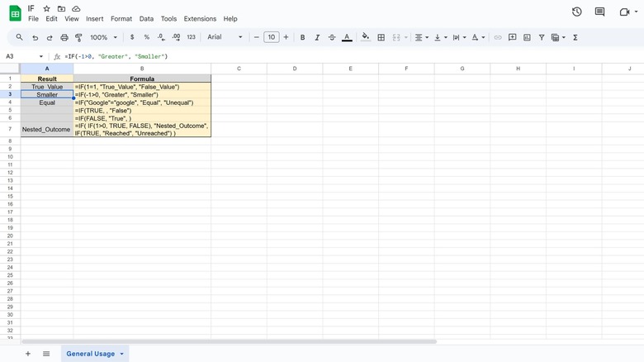Open the Format menu
The image size is (644, 362).
[x=121, y=19]
